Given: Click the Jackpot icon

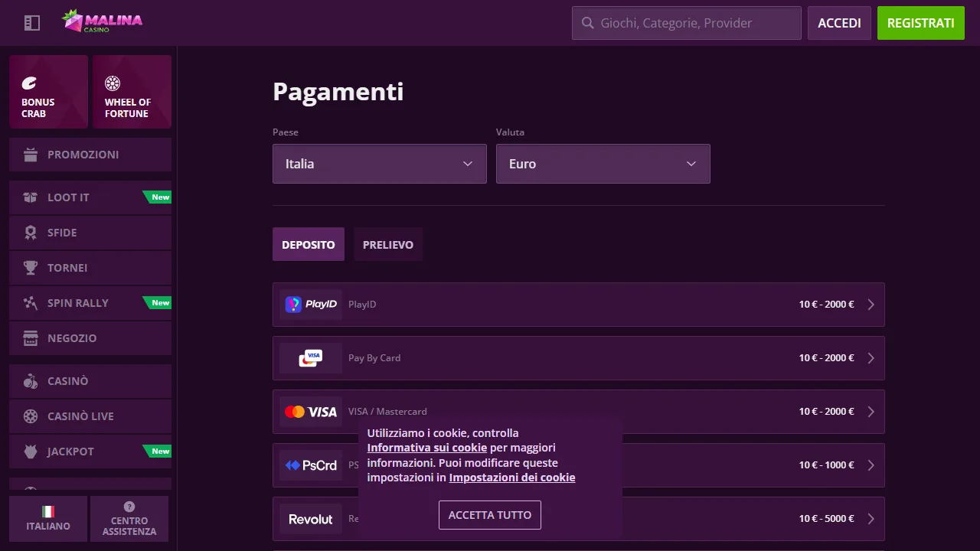Looking at the screenshot, I should [x=31, y=452].
